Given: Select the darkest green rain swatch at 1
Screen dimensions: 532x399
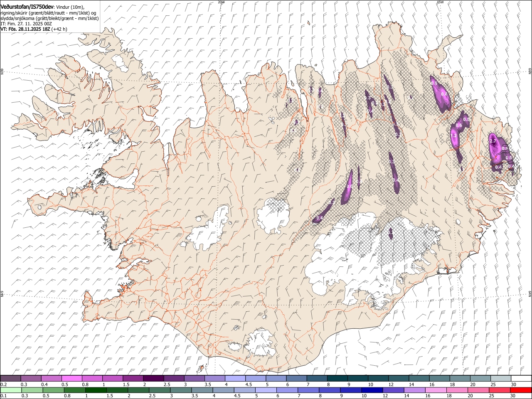Looking at the screenshot, I should [96, 390].
